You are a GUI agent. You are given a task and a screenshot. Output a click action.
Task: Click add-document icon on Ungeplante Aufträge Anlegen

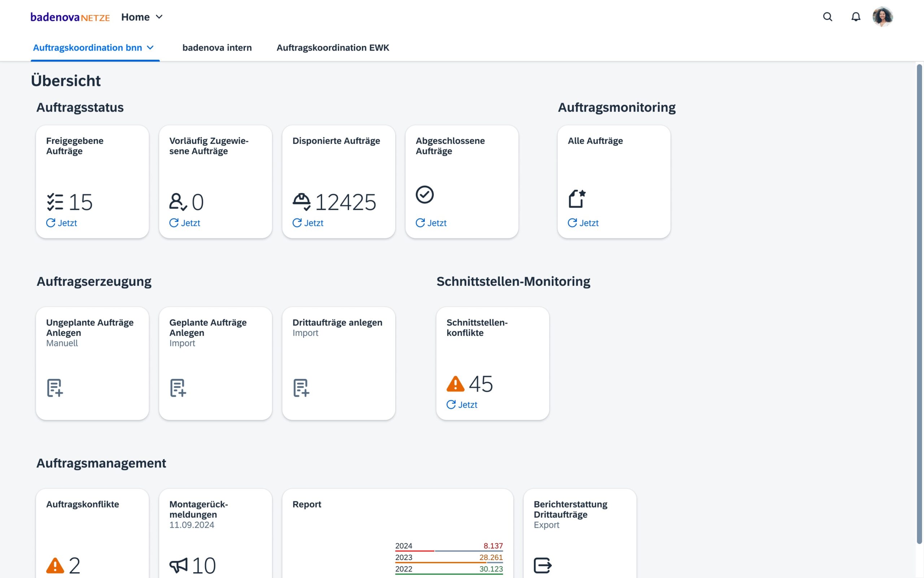click(55, 388)
